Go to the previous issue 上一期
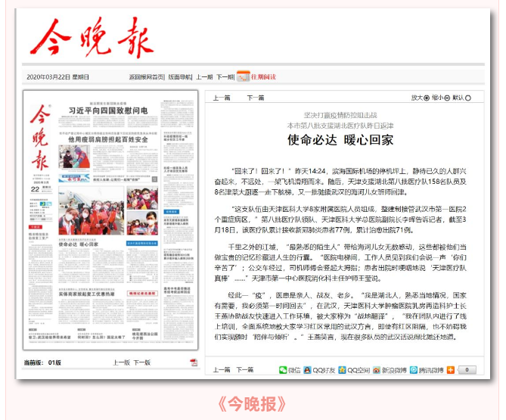The width and height of the screenshot is (506, 420). pos(204,77)
